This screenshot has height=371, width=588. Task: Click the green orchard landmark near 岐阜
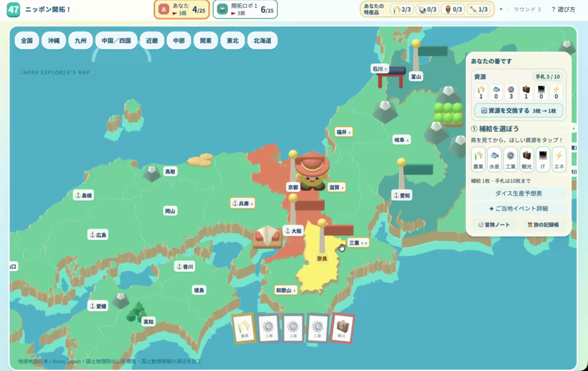pos(448,113)
